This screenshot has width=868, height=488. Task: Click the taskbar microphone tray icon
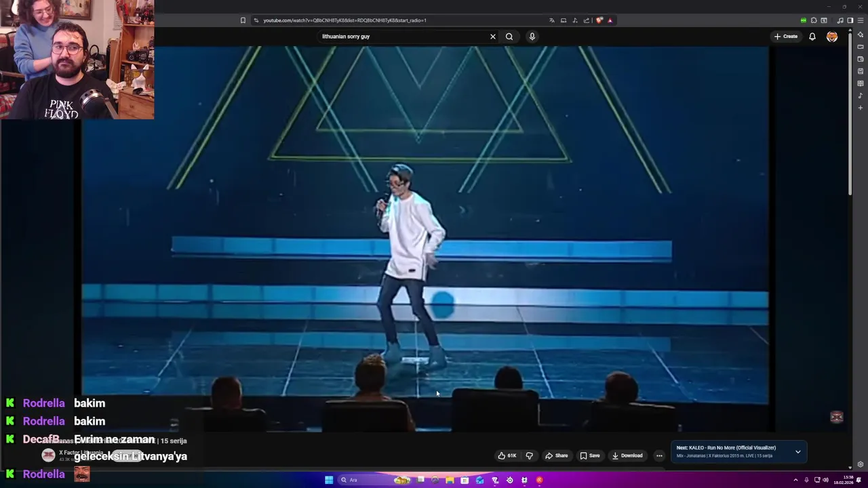806,480
